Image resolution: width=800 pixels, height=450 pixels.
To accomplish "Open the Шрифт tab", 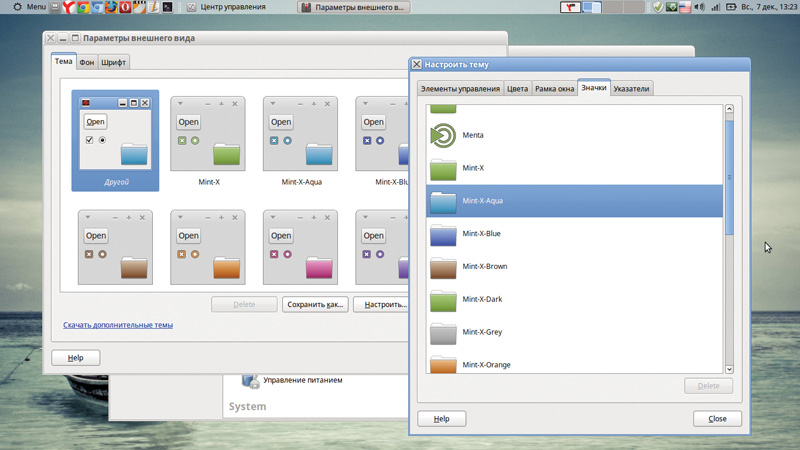I will coord(113,62).
